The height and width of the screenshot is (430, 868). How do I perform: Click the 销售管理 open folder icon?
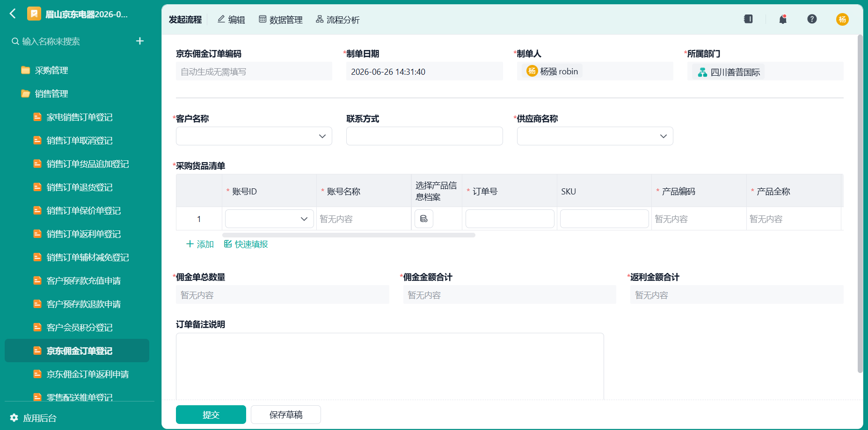coord(26,93)
